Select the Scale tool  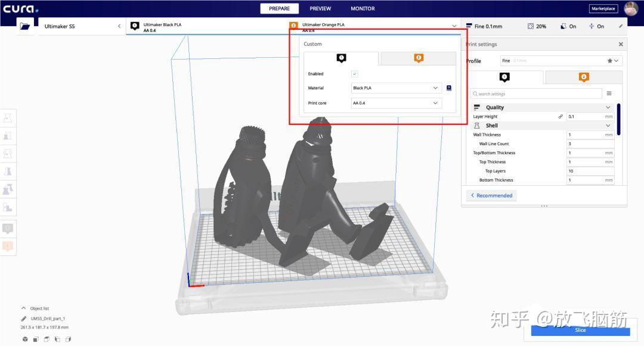[x=8, y=136]
